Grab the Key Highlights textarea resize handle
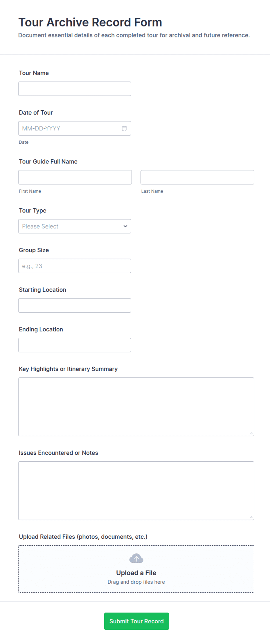 251,433
